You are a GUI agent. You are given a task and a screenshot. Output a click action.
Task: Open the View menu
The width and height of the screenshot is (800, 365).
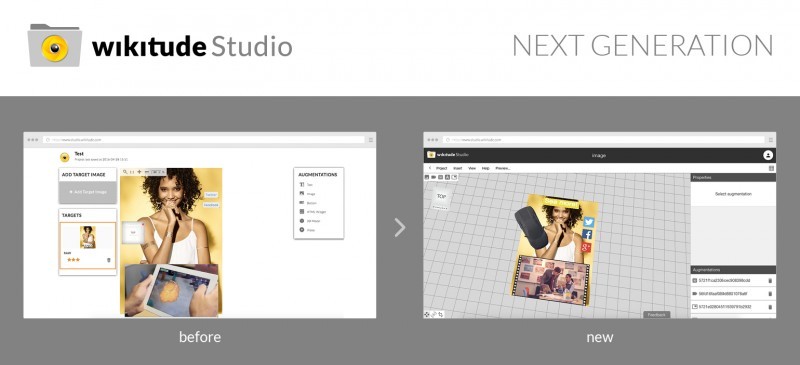click(472, 168)
